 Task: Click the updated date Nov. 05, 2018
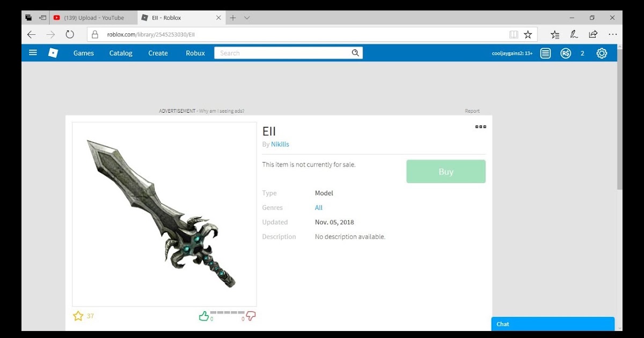[334, 222]
